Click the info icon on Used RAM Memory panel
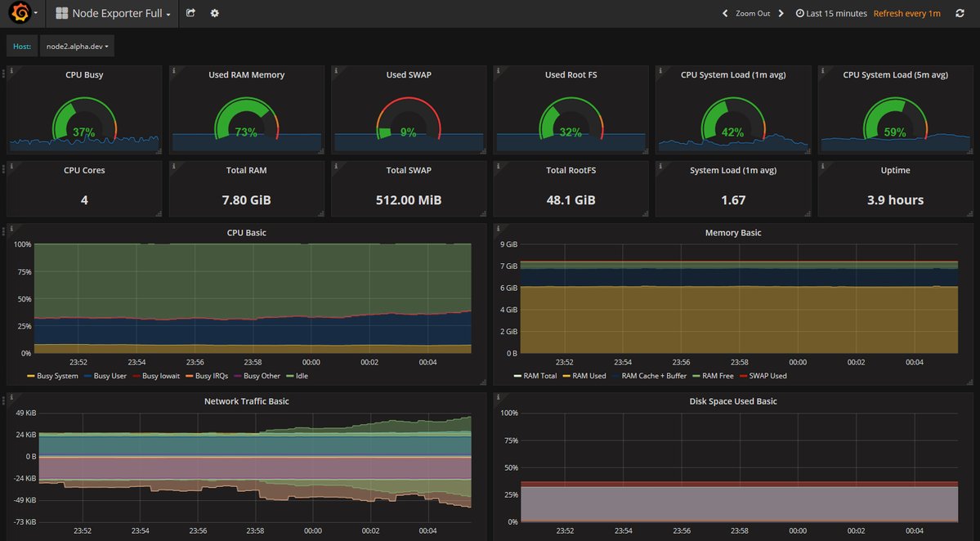Viewport: 980px width, 541px height. pos(174,70)
